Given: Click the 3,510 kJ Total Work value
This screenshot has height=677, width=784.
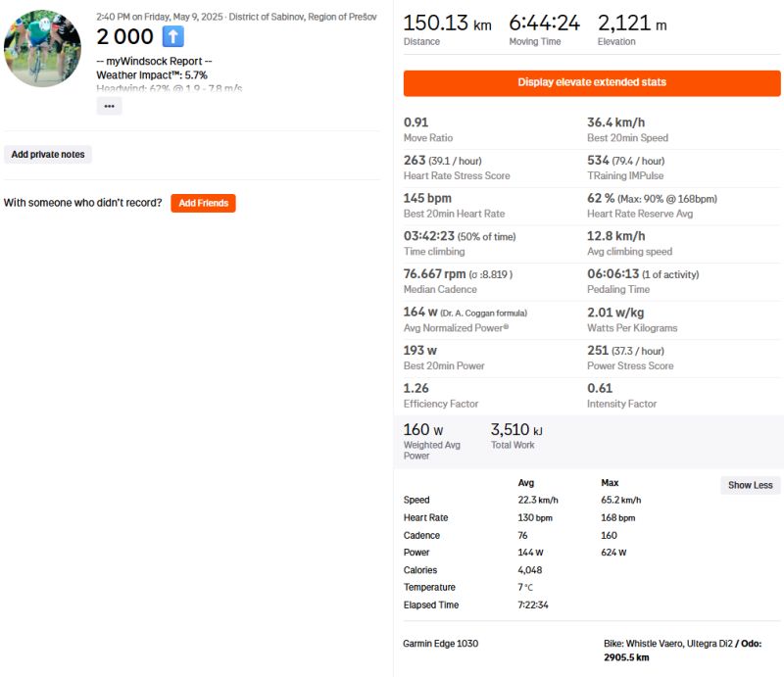Looking at the screenshot, I should [x=516, y=429].
